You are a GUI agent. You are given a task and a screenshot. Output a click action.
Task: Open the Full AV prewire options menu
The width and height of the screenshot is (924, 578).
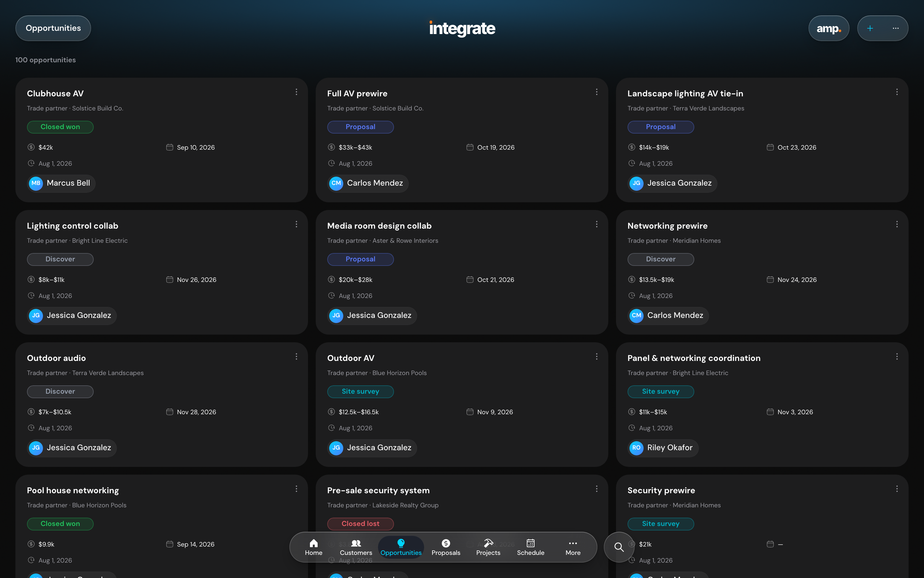(596, 92)
